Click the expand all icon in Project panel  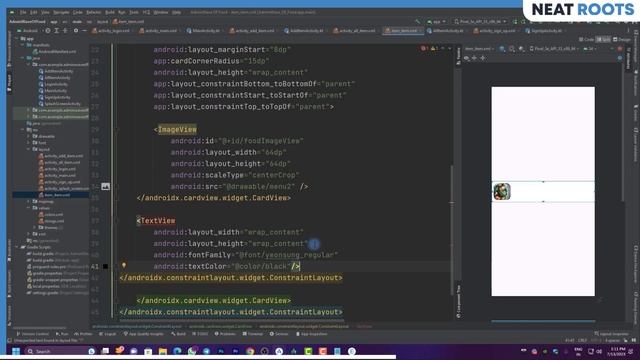(57, 31)
